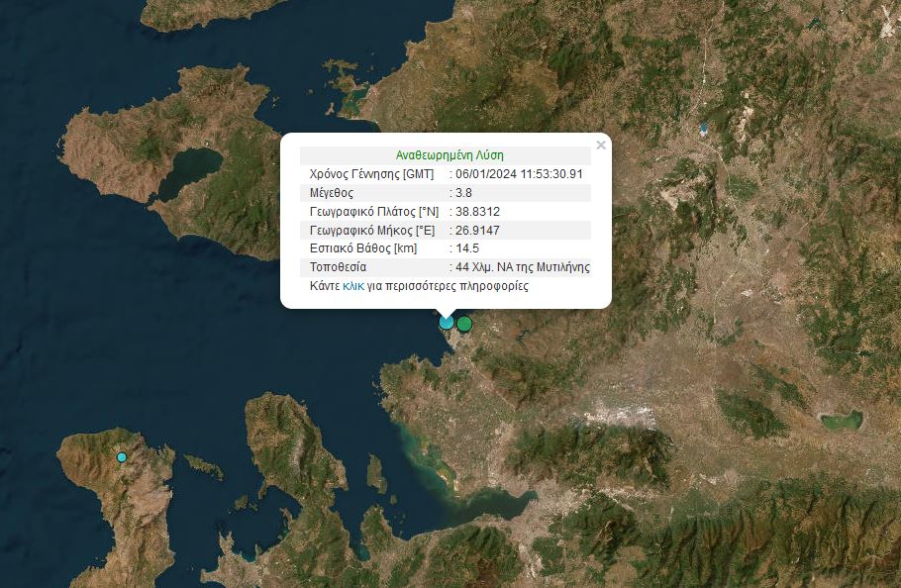The width and height of the screenshot is (901, 588).
Task: Open the 'κλικ' link for more information
Action: [x=353, y=286]
